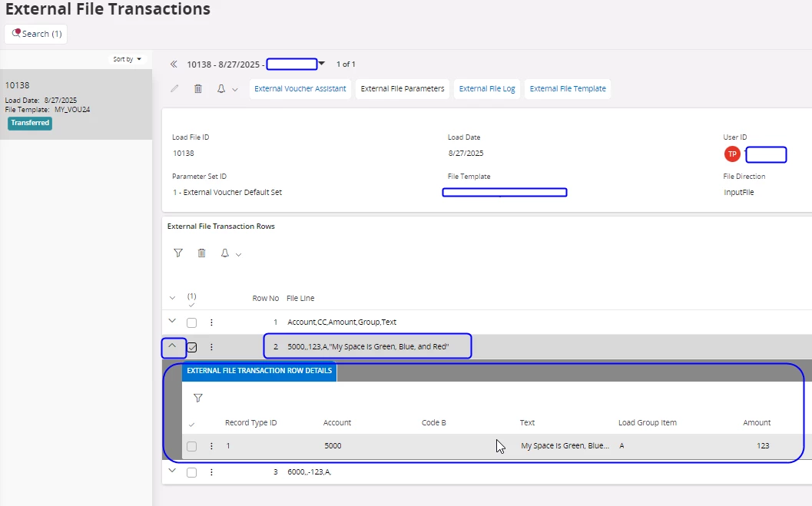Image resolution: width=812 pixels, height=506 pixels.
Task: Open External File Log
Action: pyautogui.click(x=487, y=89)
